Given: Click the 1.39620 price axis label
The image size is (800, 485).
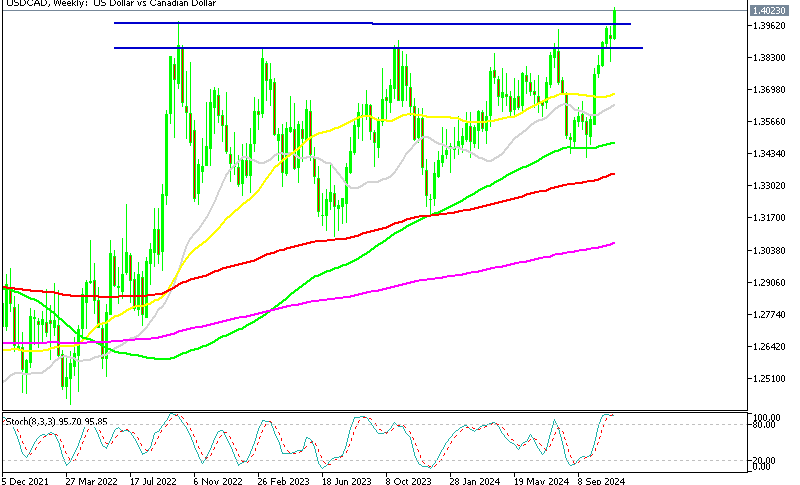Looking at the screenshot, I should [x=769, y=25].
